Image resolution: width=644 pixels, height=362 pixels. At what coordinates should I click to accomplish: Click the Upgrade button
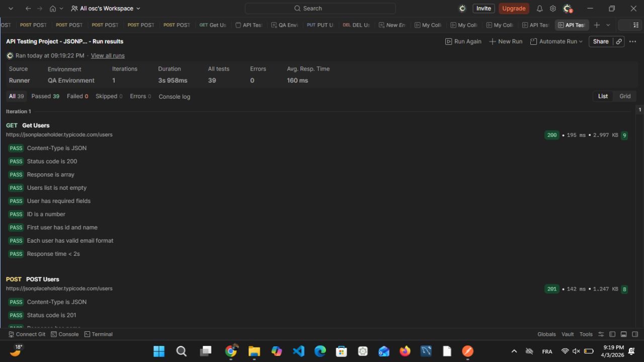coord(514,9)
